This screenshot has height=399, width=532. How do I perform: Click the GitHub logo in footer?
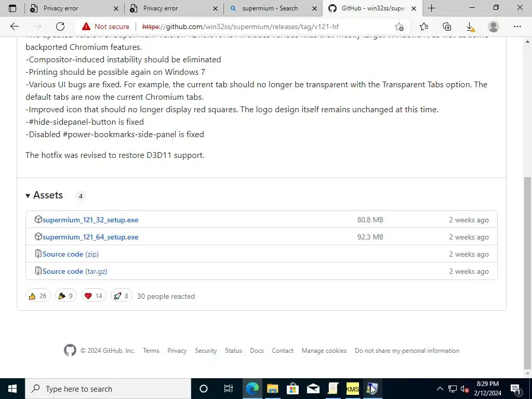70,350
